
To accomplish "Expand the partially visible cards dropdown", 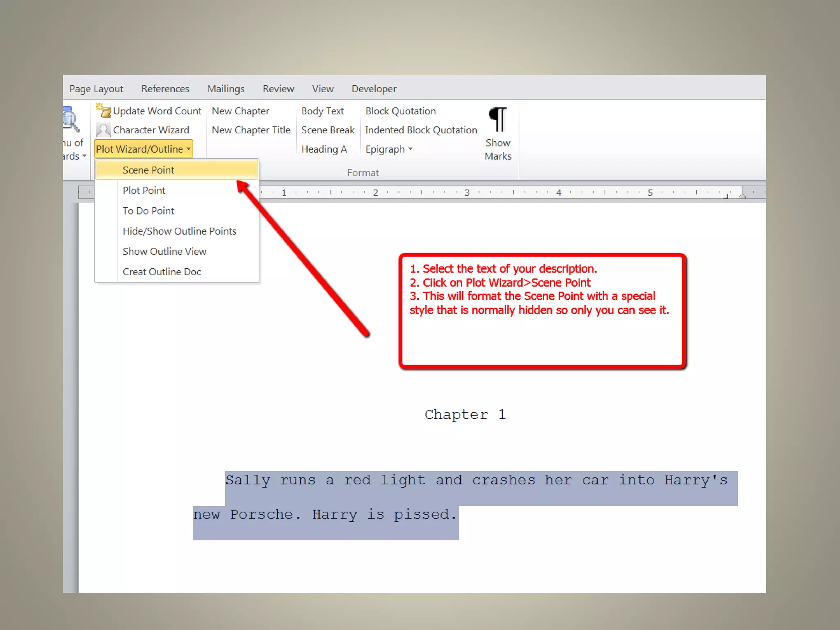I will point(84,156).
